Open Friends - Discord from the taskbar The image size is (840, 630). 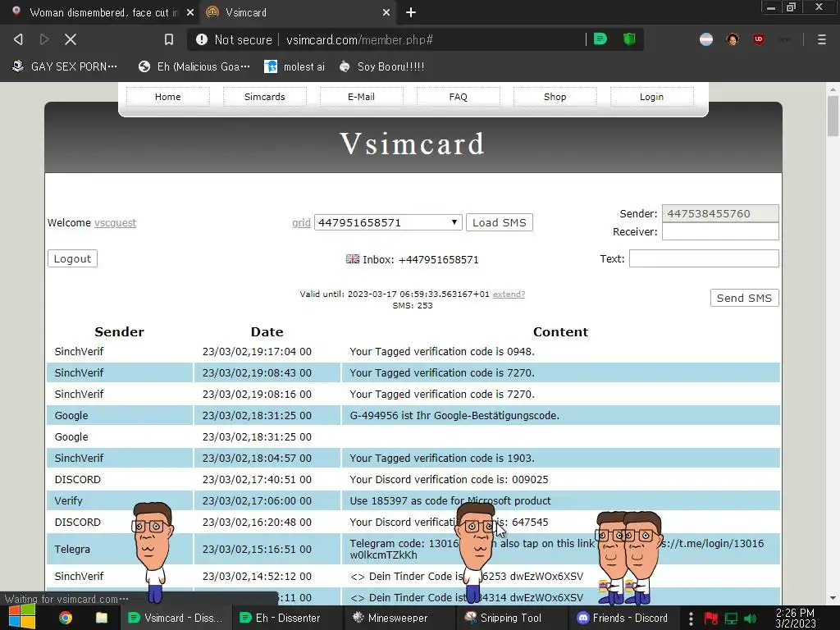[623, 618]
